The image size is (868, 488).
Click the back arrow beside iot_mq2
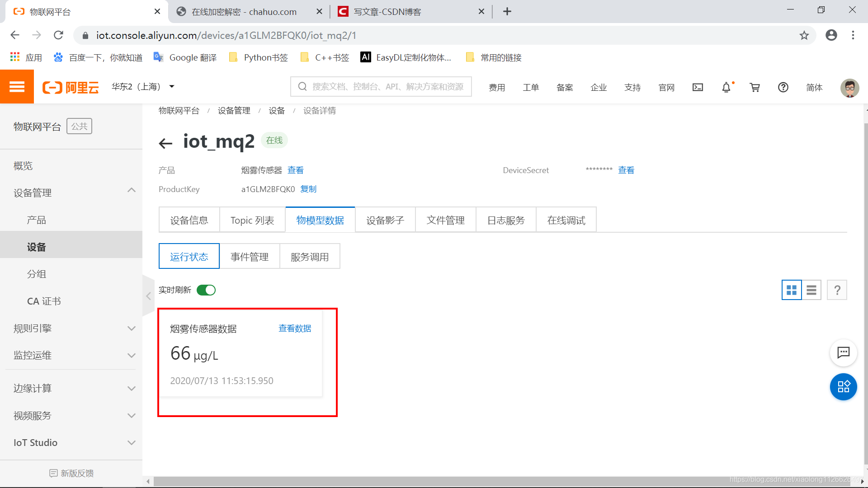[166, 143]
